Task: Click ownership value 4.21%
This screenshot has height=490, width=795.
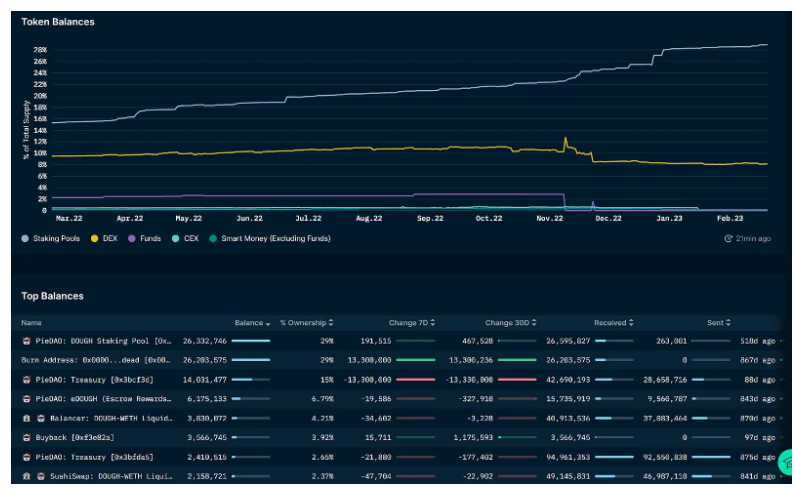Action: tap(322, 418)
